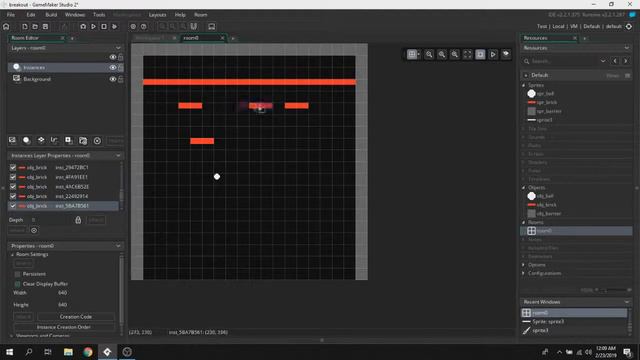This screenshot has width=640, height=360.
Task: Click the target manager icon beside default
Action: [x=629, y=26]
